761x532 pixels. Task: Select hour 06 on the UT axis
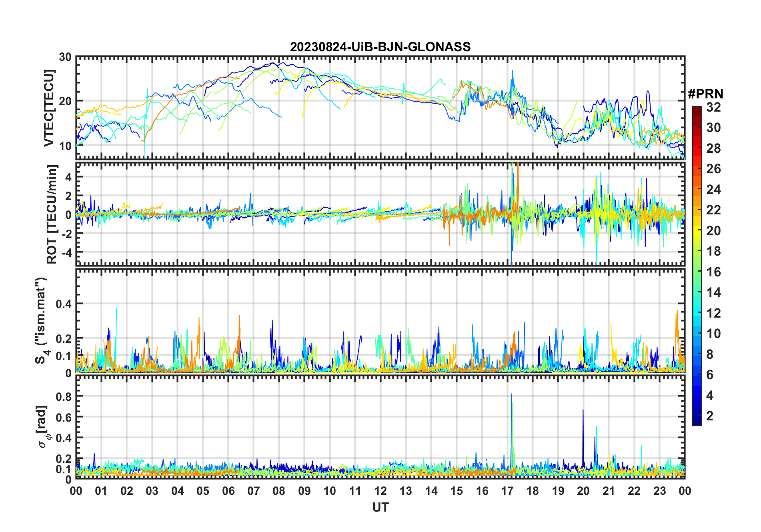click(x=228, y=491)
